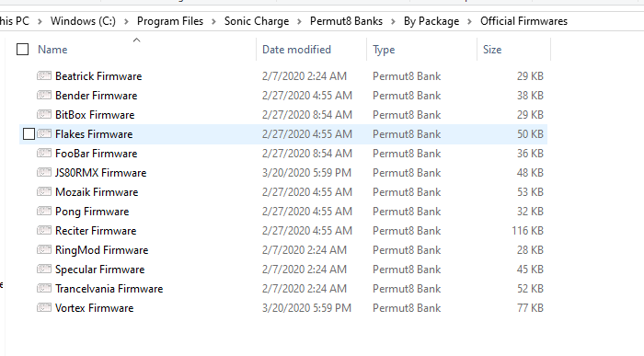This screenshot has height=356, width=644.
Task: Select the Vortex Firmware file name
Action: 95,307
